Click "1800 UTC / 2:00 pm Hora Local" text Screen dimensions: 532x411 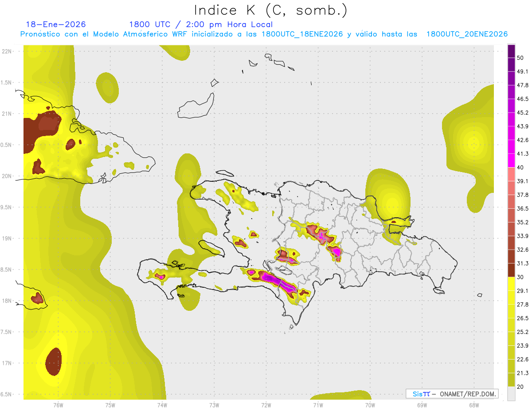pos(201,24)
